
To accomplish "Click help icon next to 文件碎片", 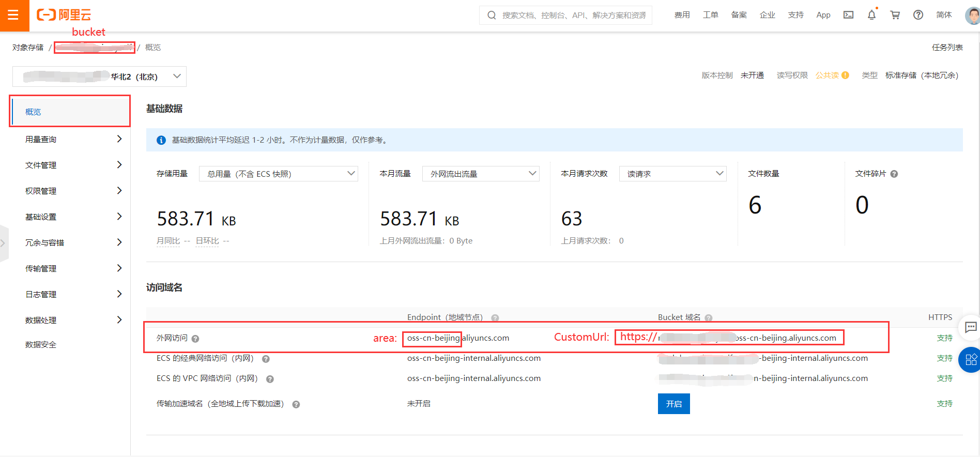I will [894, 174].
